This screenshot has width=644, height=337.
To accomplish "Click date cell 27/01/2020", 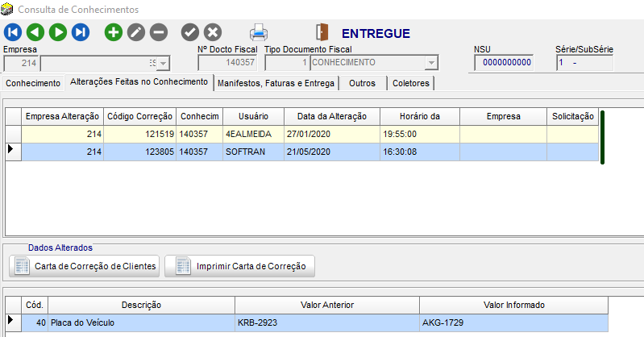I will (x=332, y=134).
